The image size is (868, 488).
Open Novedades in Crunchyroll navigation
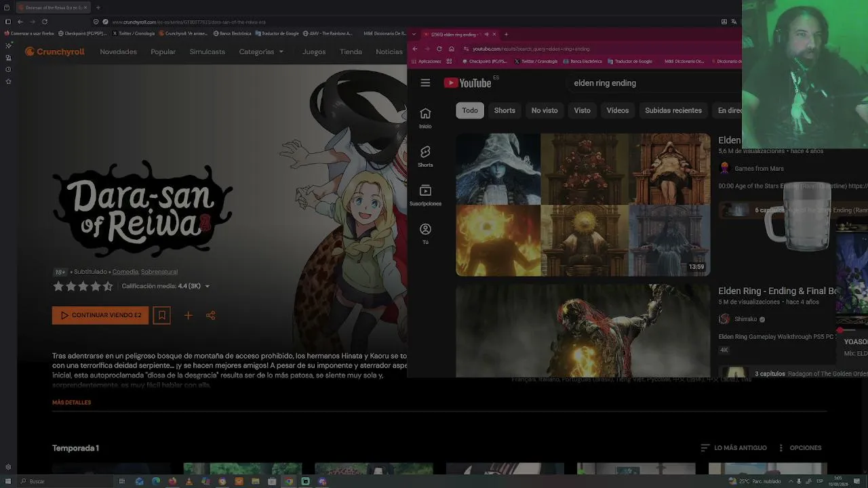(119, 52)
